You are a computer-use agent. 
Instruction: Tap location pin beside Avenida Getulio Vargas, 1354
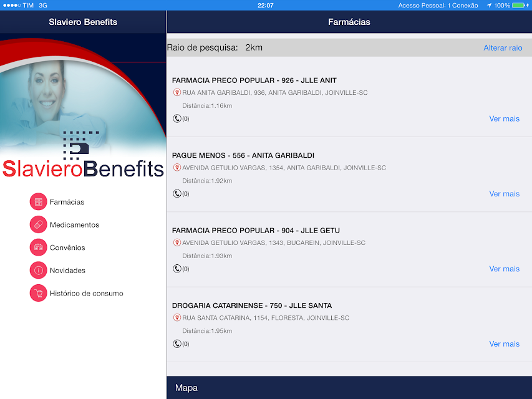(177, 167)
